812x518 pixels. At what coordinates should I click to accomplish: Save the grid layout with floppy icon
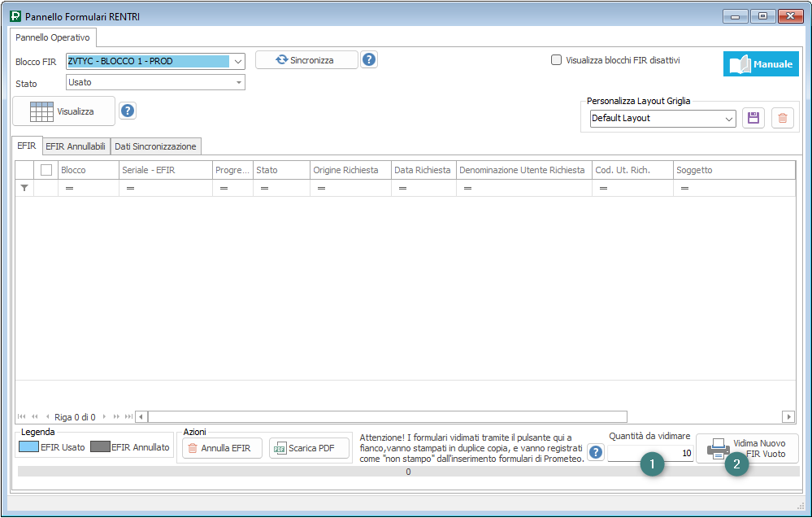753,118
